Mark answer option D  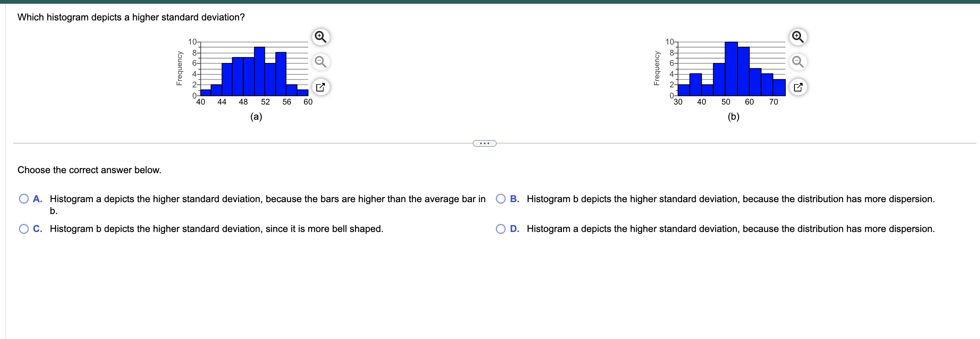coord(501,229)
